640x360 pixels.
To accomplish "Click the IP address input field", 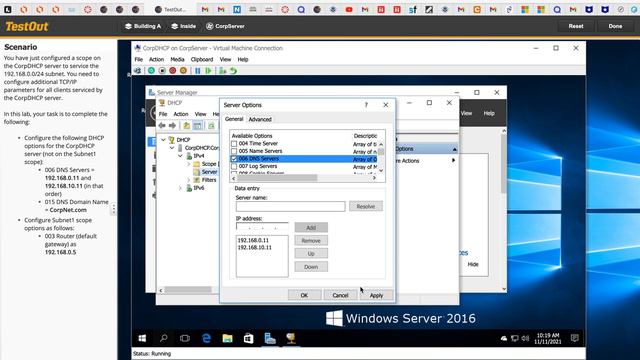I will coord(262,227).
